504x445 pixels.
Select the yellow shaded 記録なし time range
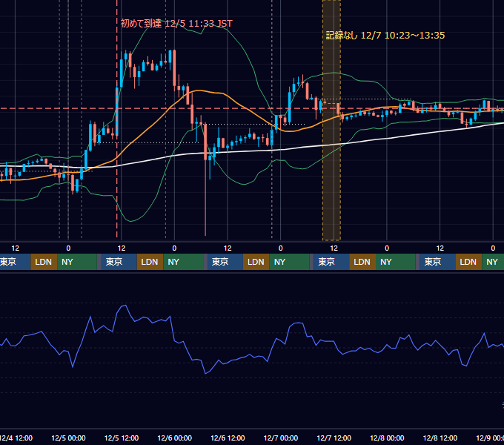tap(331, 120)
